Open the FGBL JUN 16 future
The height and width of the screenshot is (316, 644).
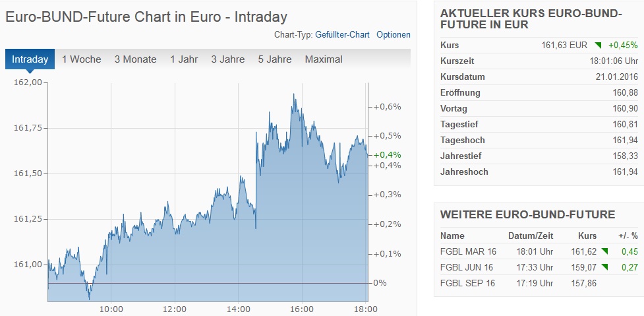tap(467, 267)
